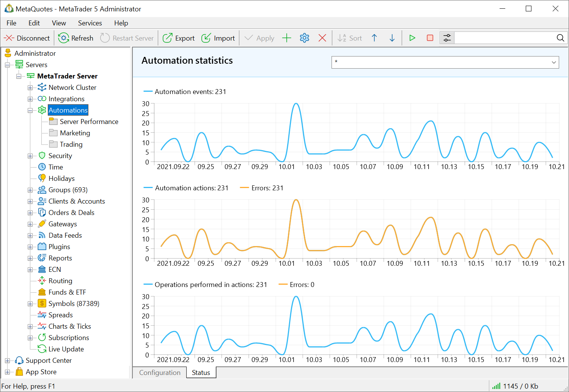Open settings with the blue gear icon
Image resolution: width=569 pixels, height=392 pixels.
[305, 38]
